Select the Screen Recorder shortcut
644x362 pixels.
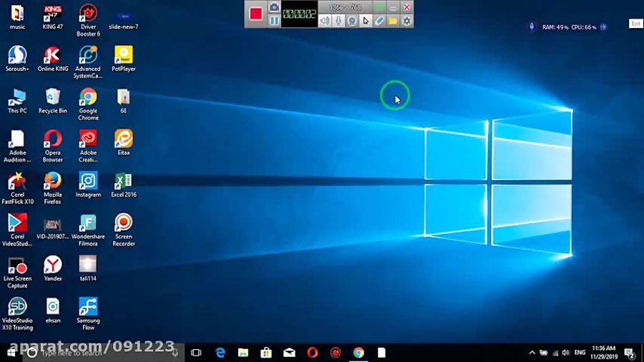pos(124,230)
